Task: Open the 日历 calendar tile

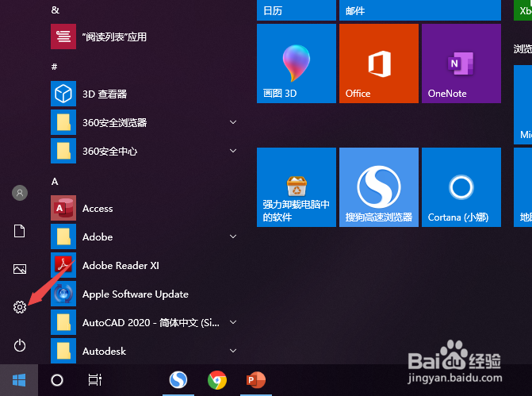Action: point(297,10)
